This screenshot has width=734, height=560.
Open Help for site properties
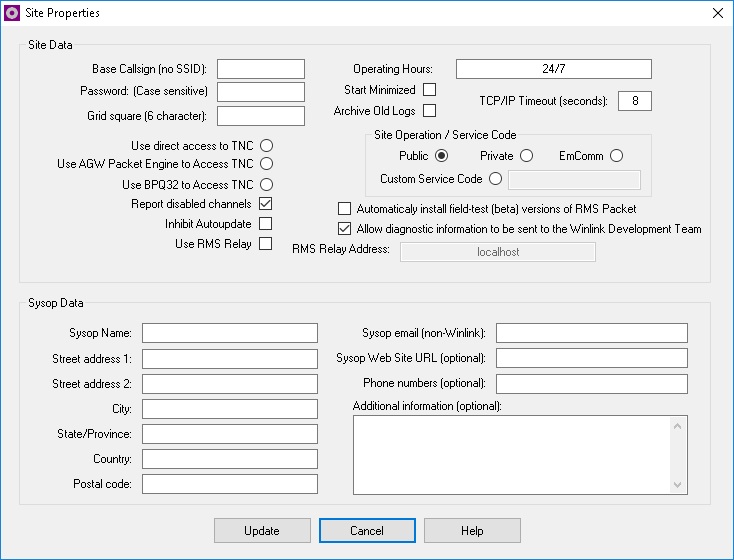click(x=472, y=531)
